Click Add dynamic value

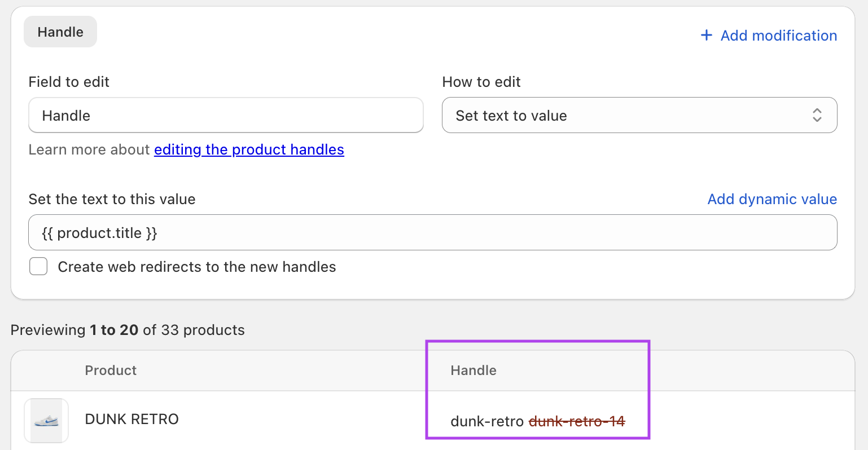771,199
